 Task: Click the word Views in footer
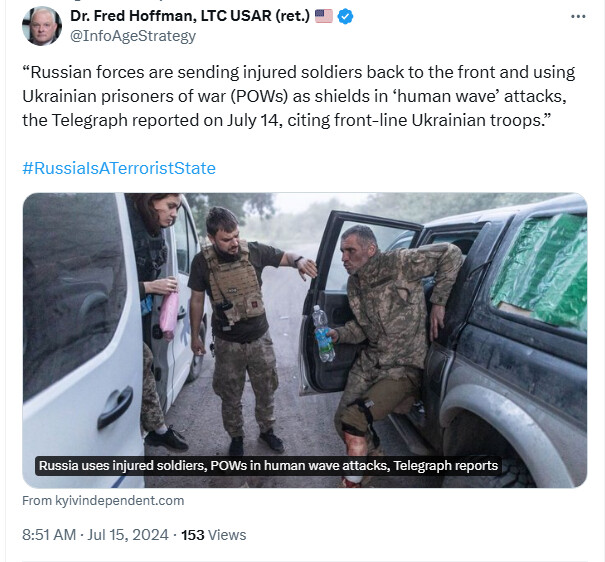(227, 535)
